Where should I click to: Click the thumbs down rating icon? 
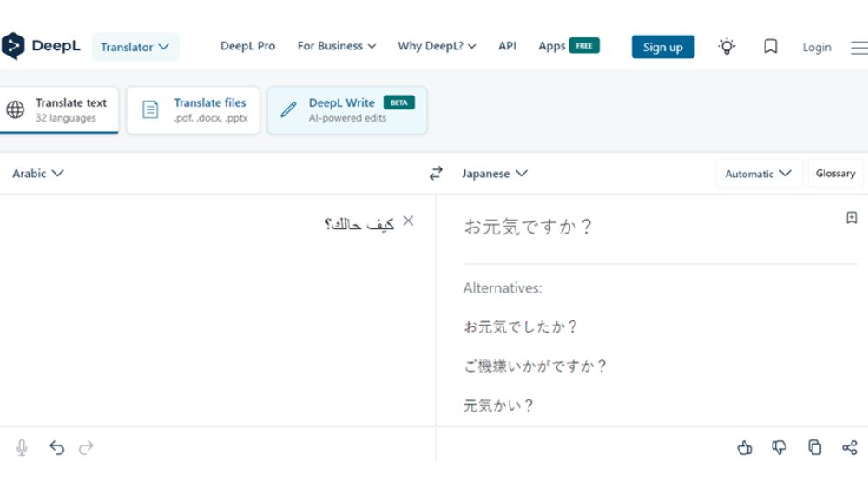[779, 448]
